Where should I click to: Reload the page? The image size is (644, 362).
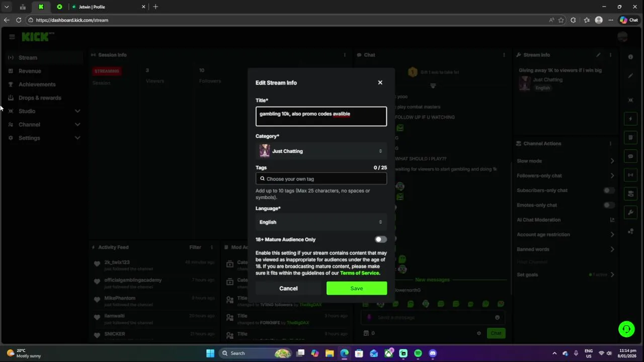(x=19, y=20)
